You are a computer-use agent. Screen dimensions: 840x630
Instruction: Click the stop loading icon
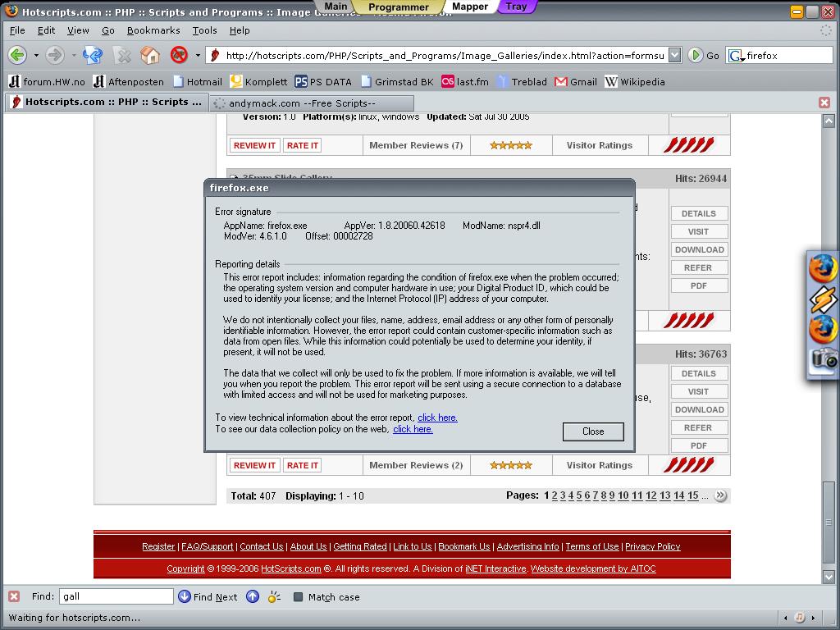(122, 55)
